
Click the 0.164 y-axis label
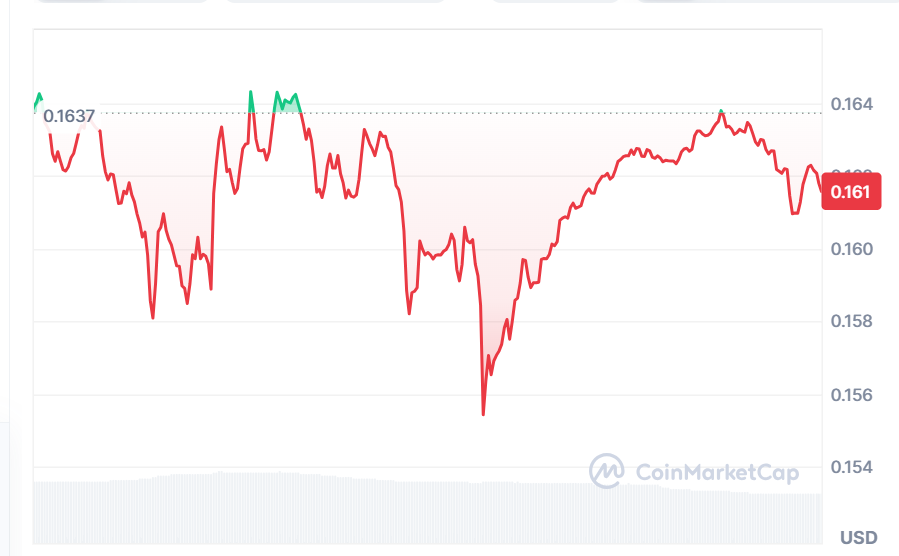click(x=852, y=104)
